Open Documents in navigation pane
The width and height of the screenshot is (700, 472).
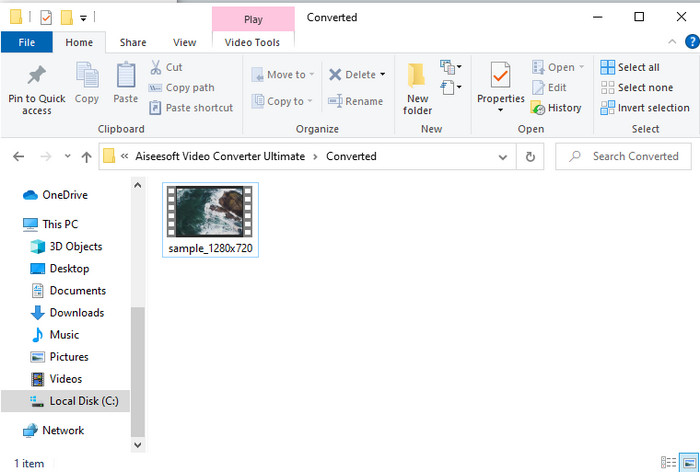[x=68, y=290]
